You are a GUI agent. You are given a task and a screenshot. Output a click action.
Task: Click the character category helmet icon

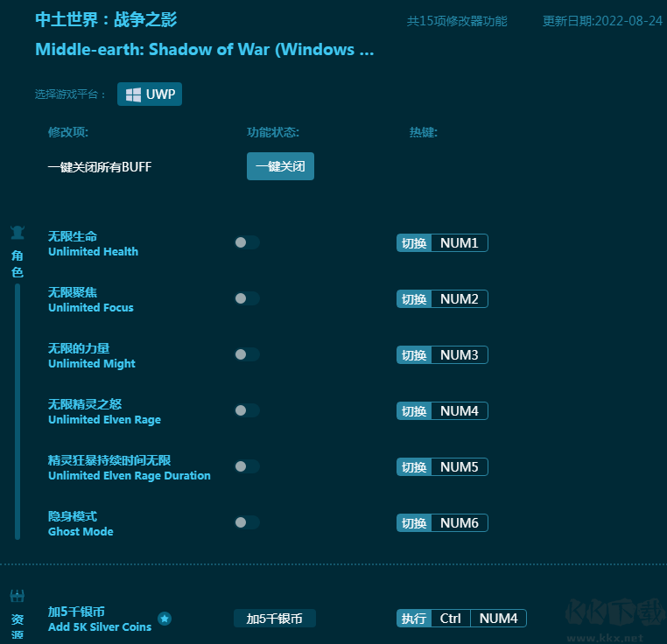[x=17, y=233]
